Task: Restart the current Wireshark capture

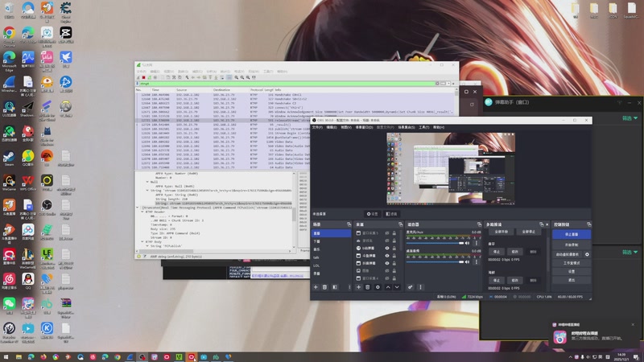Action: pyautogui.click(x=150, y=77)
